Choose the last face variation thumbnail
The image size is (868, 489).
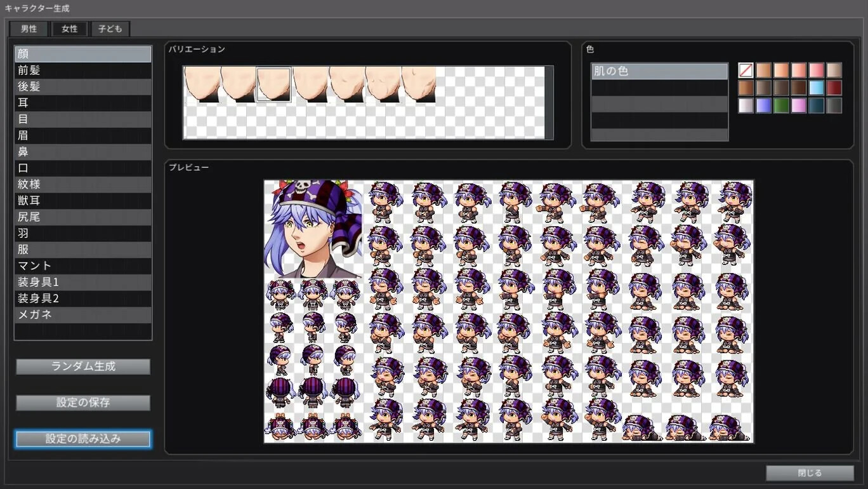click(419, 84)
